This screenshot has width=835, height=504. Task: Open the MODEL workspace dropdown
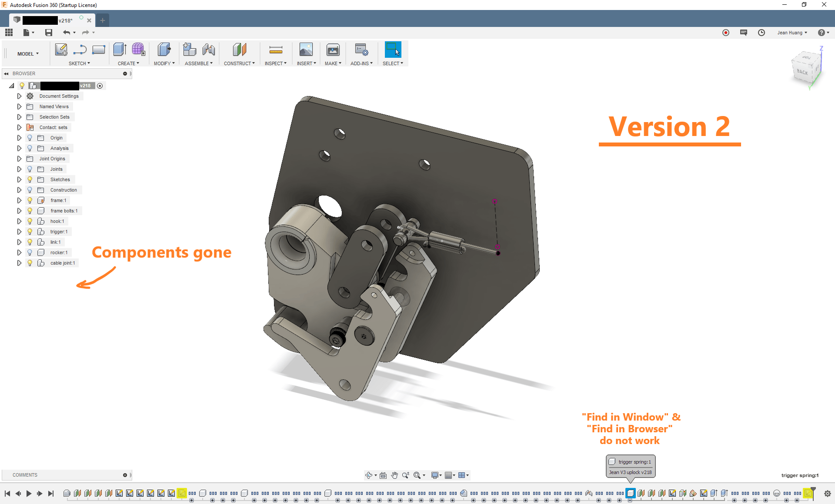pos(28,54)
